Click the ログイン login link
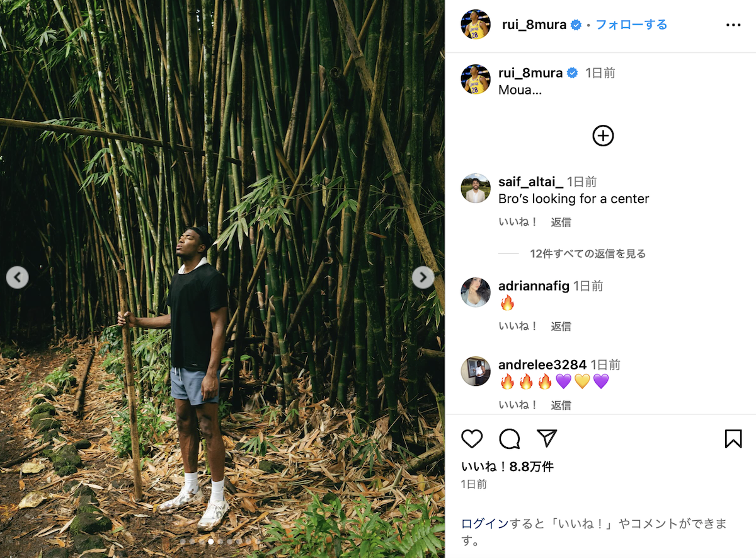This screenshot has height=558, width=756. pyautogui.click(x=485, y=523)
